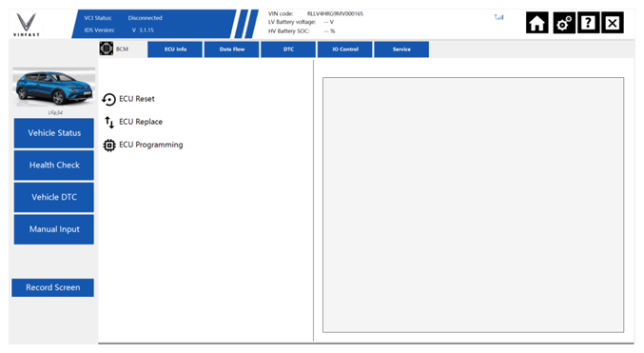Go to the Home screen icon
This screenshot has height=353, width=644.
[x=537, y=23]
